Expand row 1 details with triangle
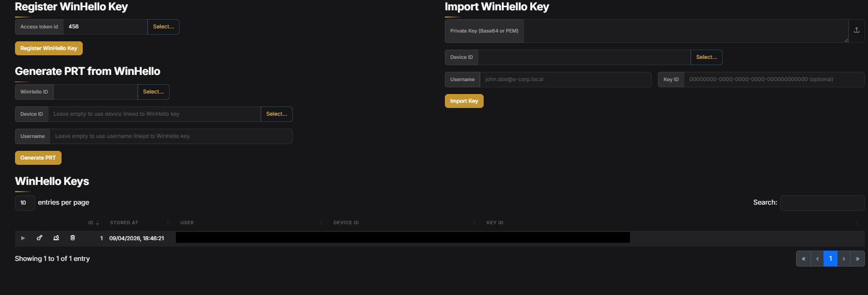This screenshot has width=868, height=295. click(23, 238)
